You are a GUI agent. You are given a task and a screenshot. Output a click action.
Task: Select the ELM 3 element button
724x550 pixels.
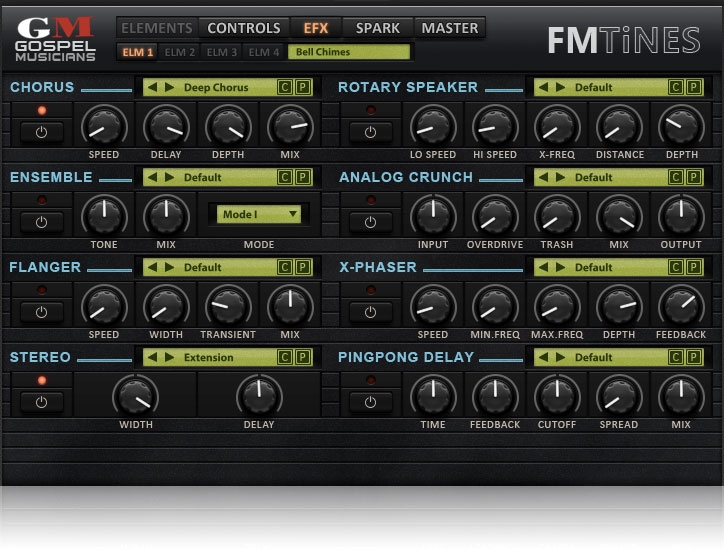click(x=222, y=52)
